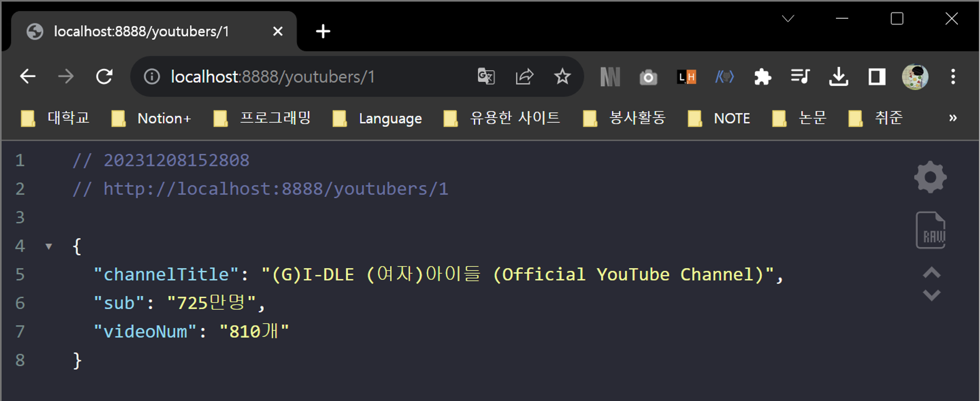This screenshot has height=401, width=980.
Task: Open Google Translate for this page
Action: (486, 76)
